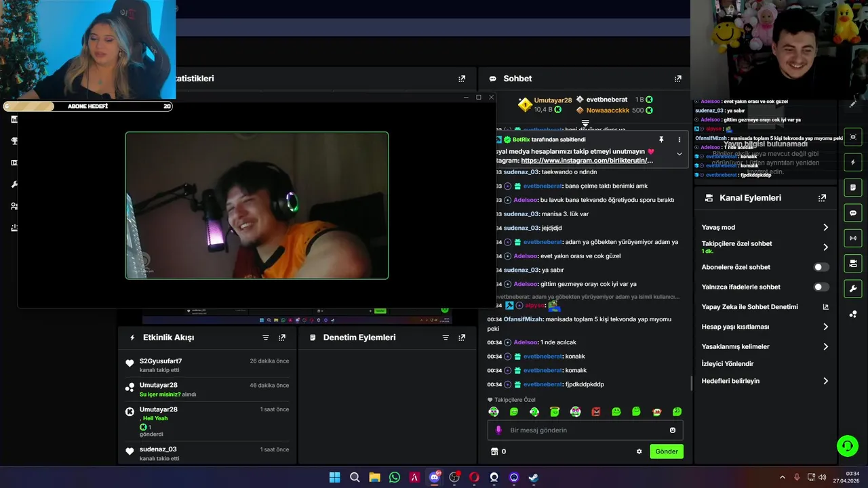
Task: Open File Explorer from the taskbar
Action: coord(374,477)
